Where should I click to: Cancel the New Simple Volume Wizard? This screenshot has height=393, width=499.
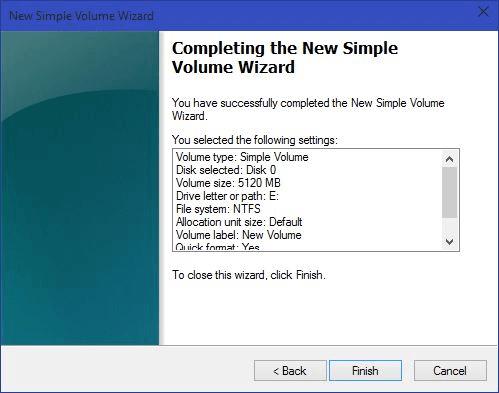450,370
